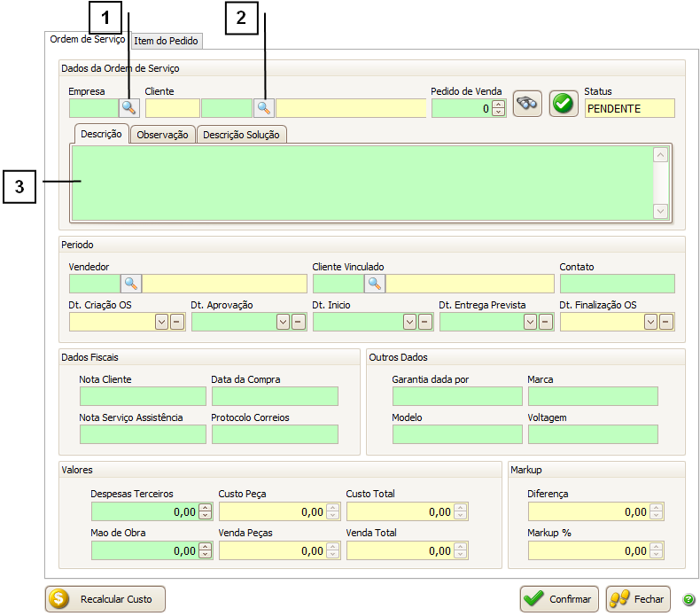Click the Recalcular Custo button
This screenshot has width=700, height=616.
coord(105,599)
